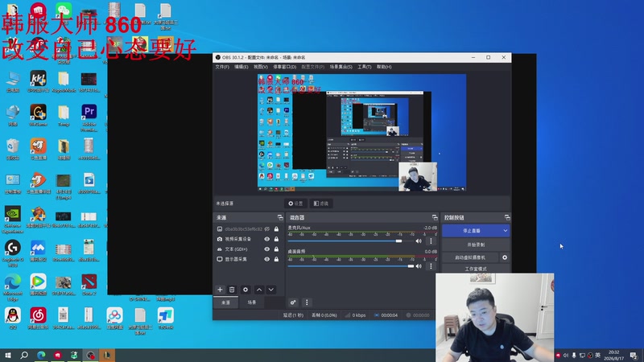The height and width of the screenshot is (362, 644).
Task: Click 开始录制 to start recording
Action: [476, 245]
